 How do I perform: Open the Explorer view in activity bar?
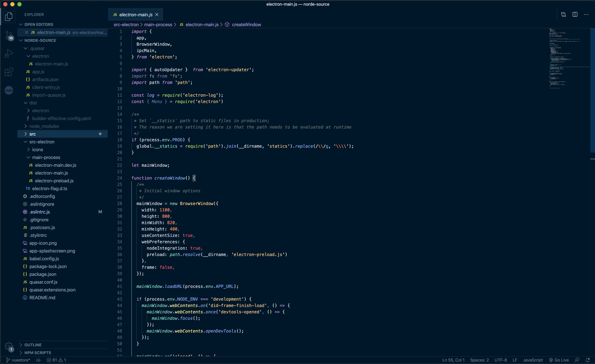9,16
